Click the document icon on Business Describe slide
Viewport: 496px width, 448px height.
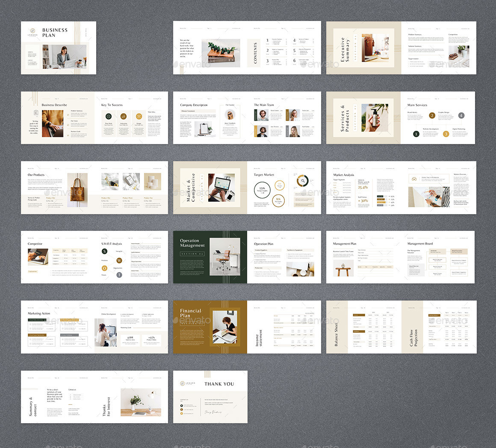[x=36, y=112]
